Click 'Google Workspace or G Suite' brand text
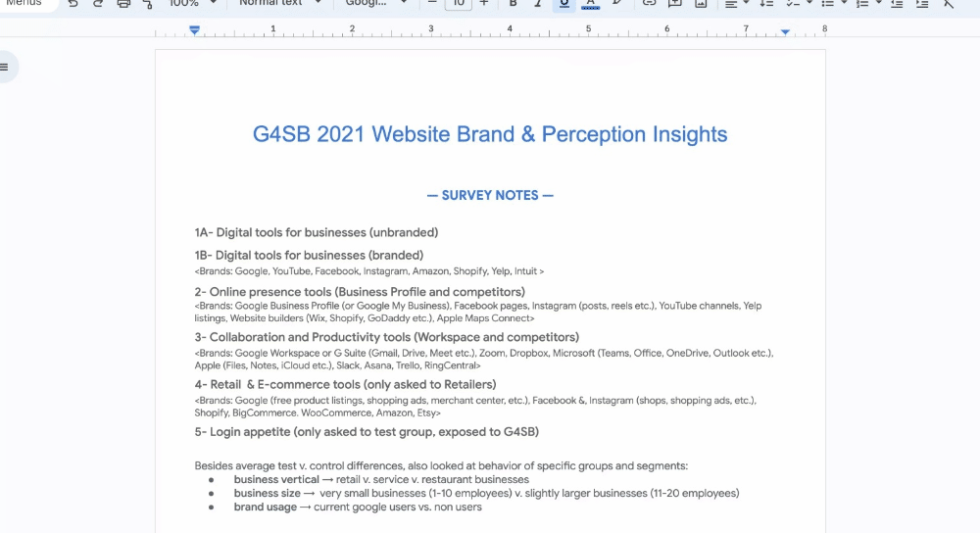Viewport: 980px width, 533px height. coord(300,353)
